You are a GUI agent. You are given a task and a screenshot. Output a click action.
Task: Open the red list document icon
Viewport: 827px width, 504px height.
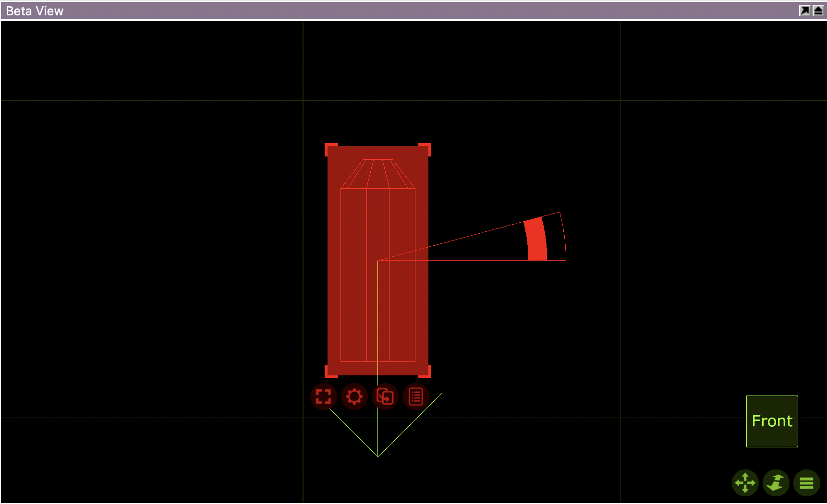[x=416, y=397]
